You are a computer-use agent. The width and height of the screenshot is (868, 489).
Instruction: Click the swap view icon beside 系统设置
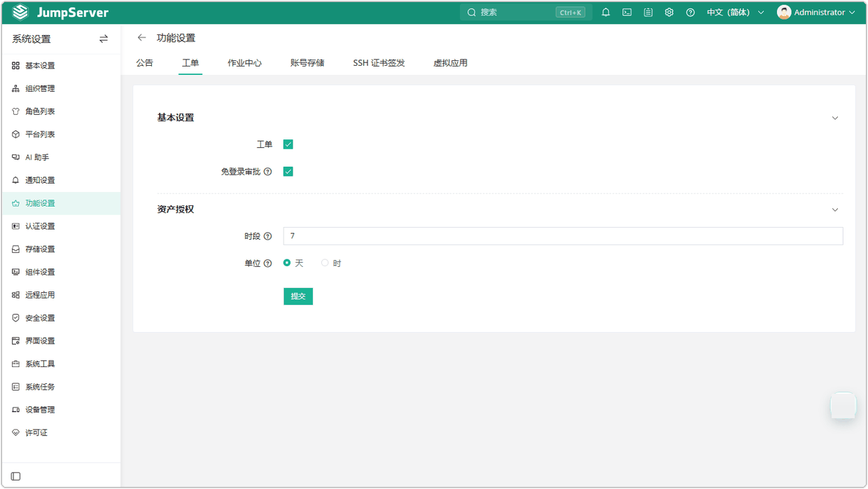click(x=104, y=39)
